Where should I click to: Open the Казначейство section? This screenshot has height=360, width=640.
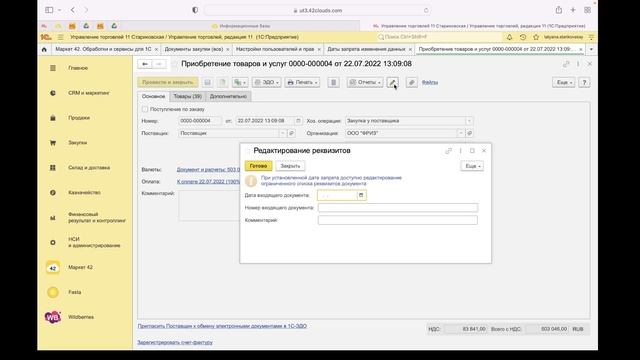(x=84, y=193)
